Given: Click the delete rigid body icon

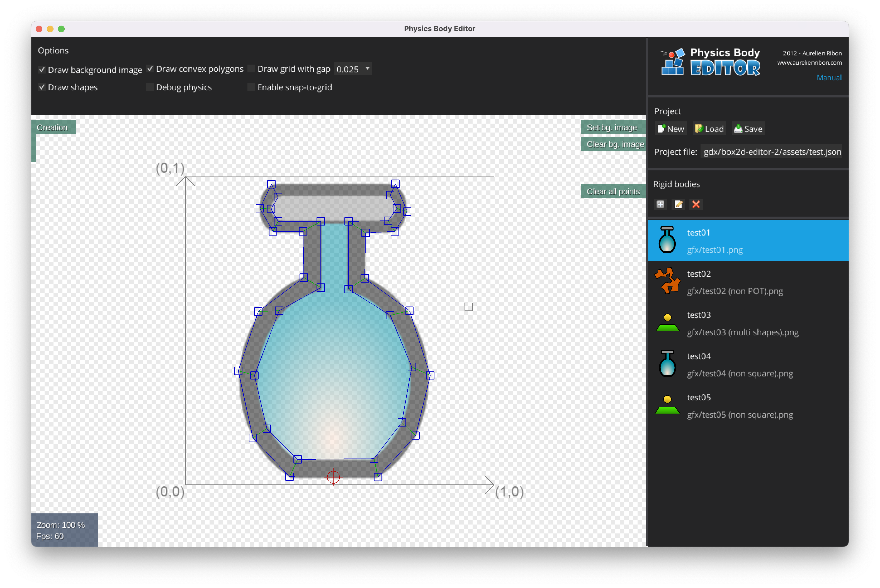Looking at the screenshot, I should tap(696, 204).
